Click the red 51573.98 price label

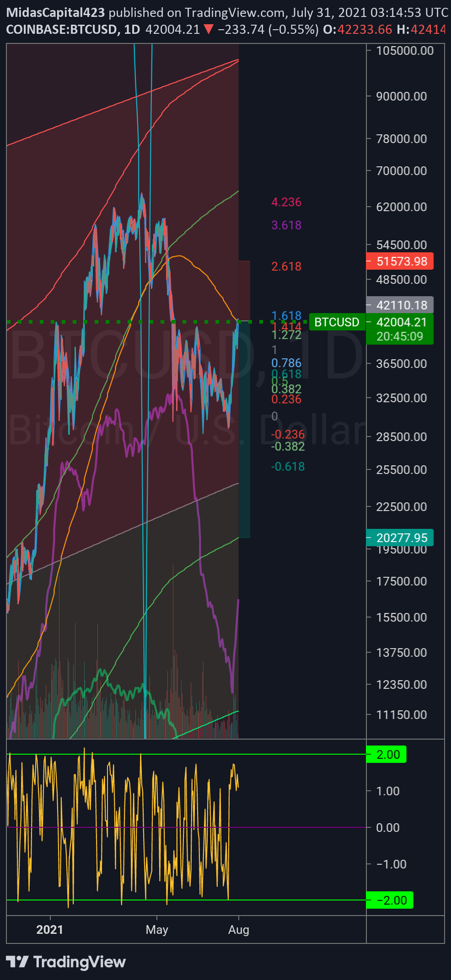click(x=400, y=261)
